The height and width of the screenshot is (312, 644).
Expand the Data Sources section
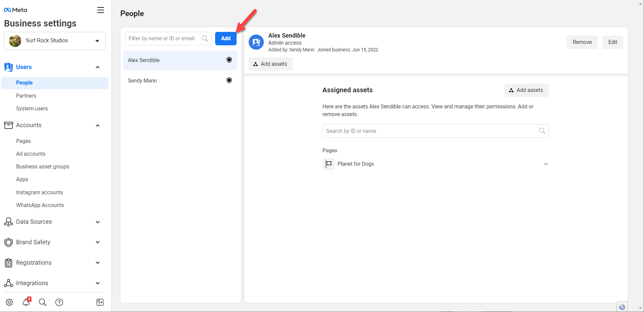[98, 222]
